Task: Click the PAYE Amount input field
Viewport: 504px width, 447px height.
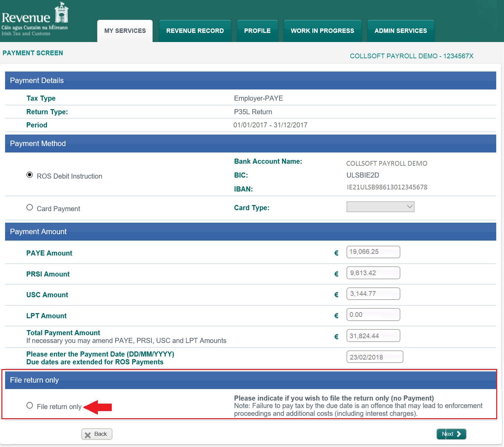Action: click(373, 252)
